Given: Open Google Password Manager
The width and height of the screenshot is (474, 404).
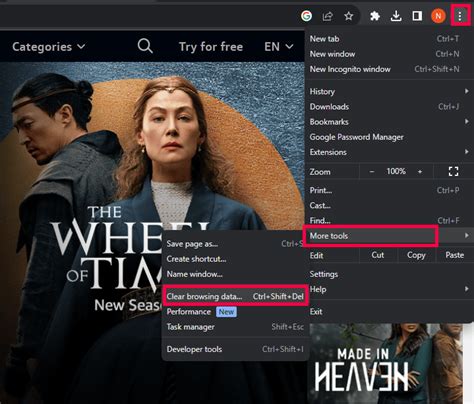Looking at the screenshot, I should 389,137.
